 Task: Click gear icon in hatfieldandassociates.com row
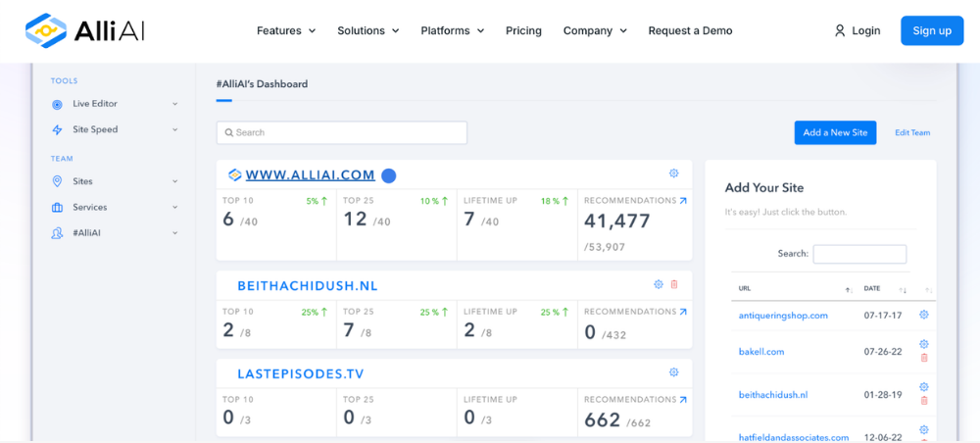point(924,429)
